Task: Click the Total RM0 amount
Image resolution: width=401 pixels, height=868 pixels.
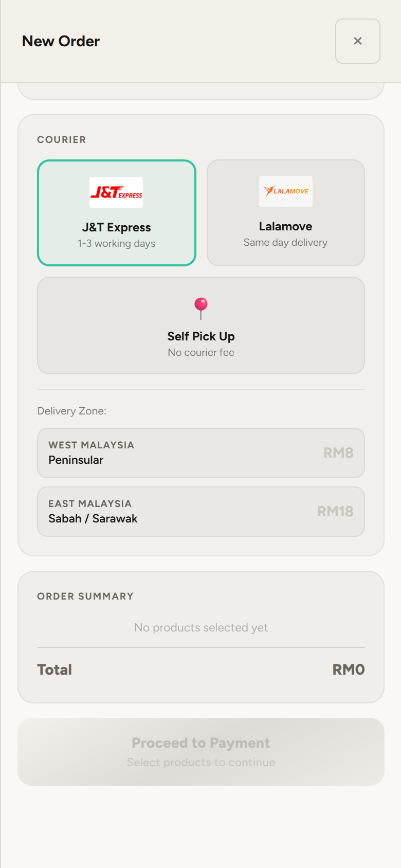Action: pos(349,670)
